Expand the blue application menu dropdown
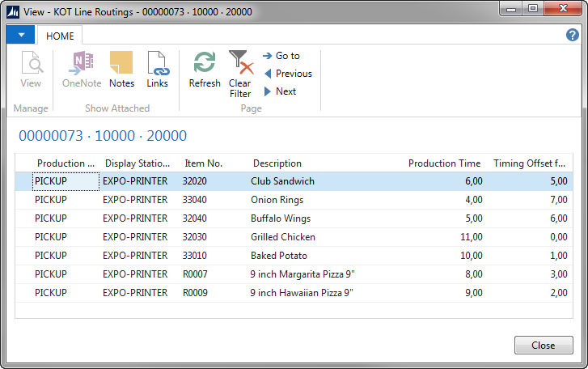The image size is (588, 369). pyautogui.click(x=20, y=36)
